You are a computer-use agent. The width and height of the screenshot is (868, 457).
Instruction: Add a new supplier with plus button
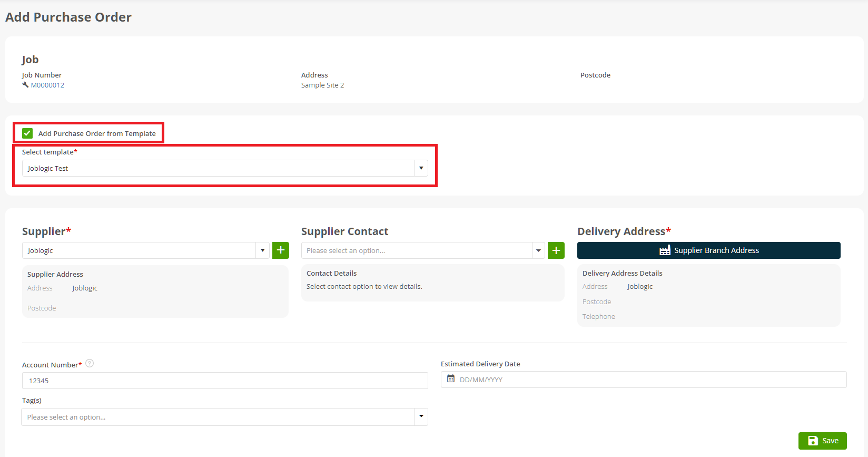tap(281, 250)
